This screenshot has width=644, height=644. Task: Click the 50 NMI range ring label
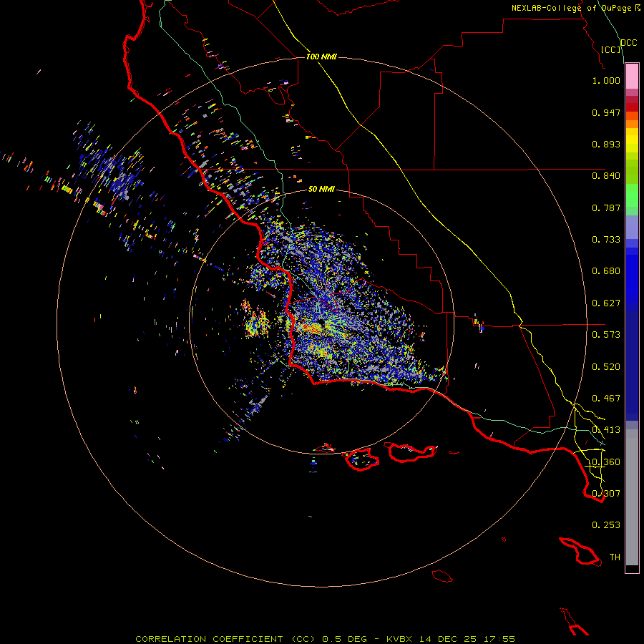321,189
